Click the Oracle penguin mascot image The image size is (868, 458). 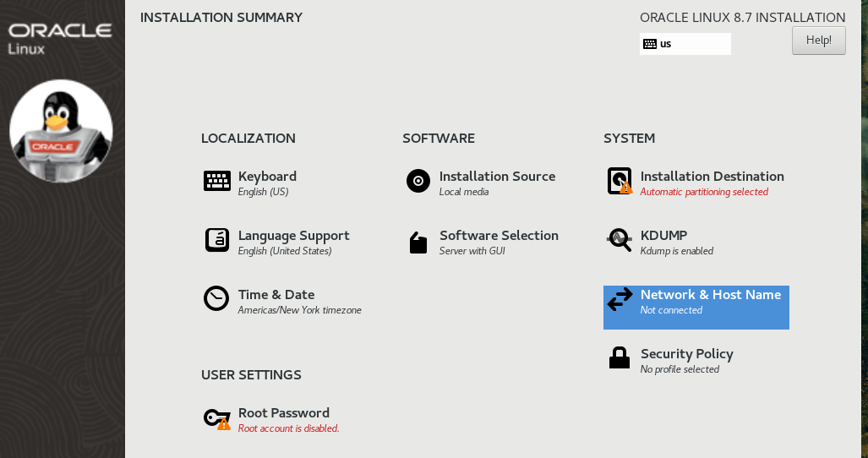(x=61, y=131)
